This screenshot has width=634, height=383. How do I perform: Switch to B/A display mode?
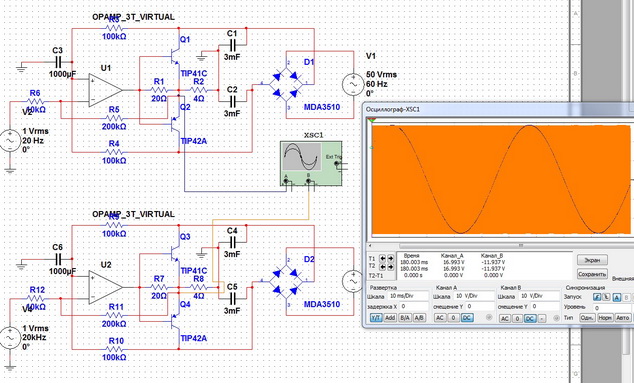coord(405,318)
